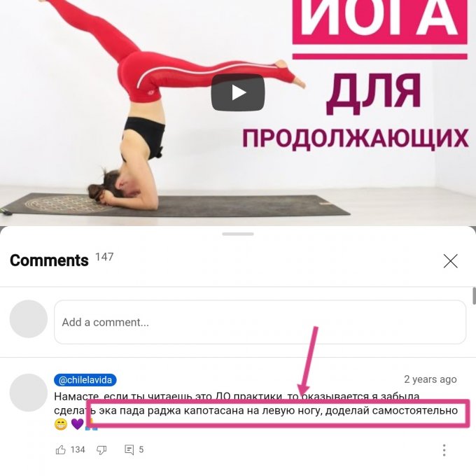Viewport: 476px width, 476px height.
Task: Dislike the @chilelavida comment
Action: tap(101, 450)
